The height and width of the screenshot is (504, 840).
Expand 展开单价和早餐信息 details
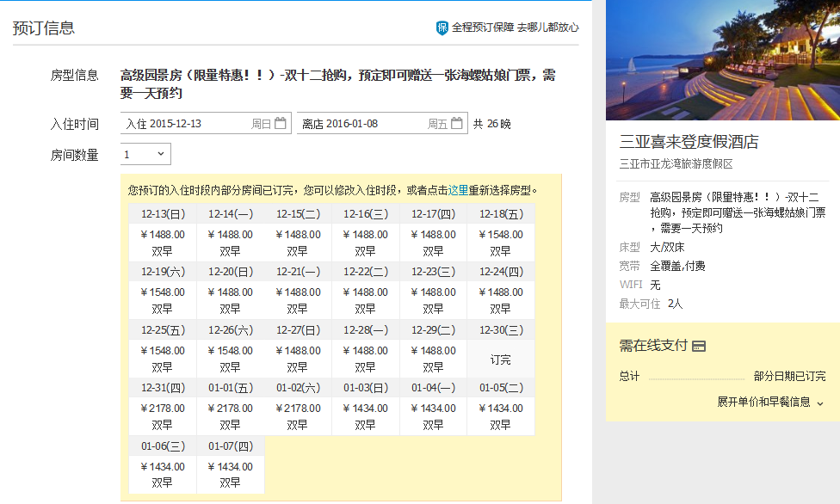pyautogui.click(x=770, y=402)
